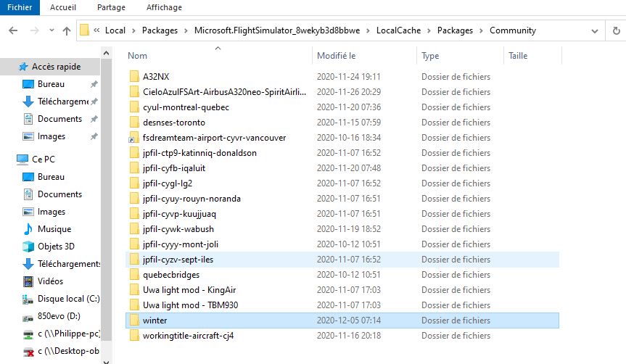Click the Objets 3D cube icon
This screenshot has width=626, height=364.
[x=28, y=247]
